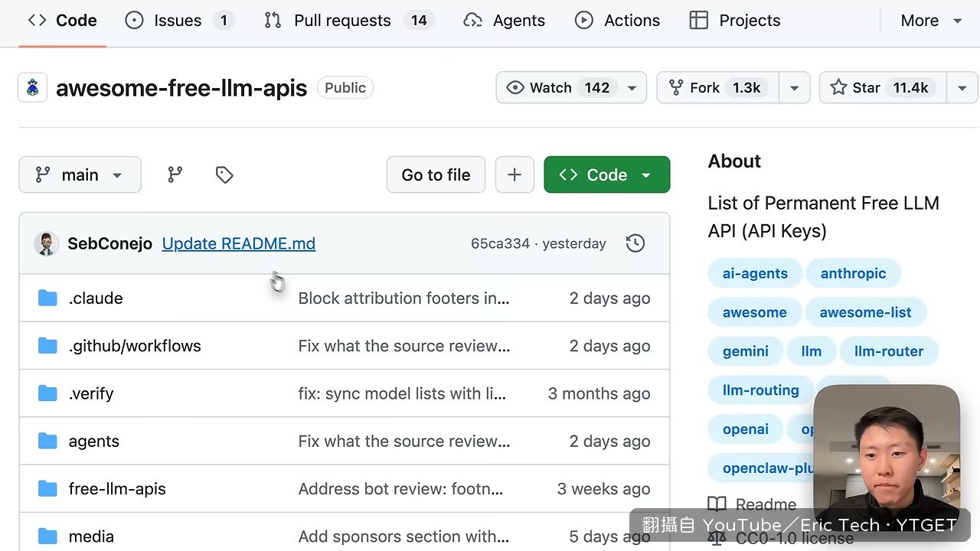Click the plus add file button
Image resolution: width=980 pixels, height=551 pixels.
click(514, 174)
